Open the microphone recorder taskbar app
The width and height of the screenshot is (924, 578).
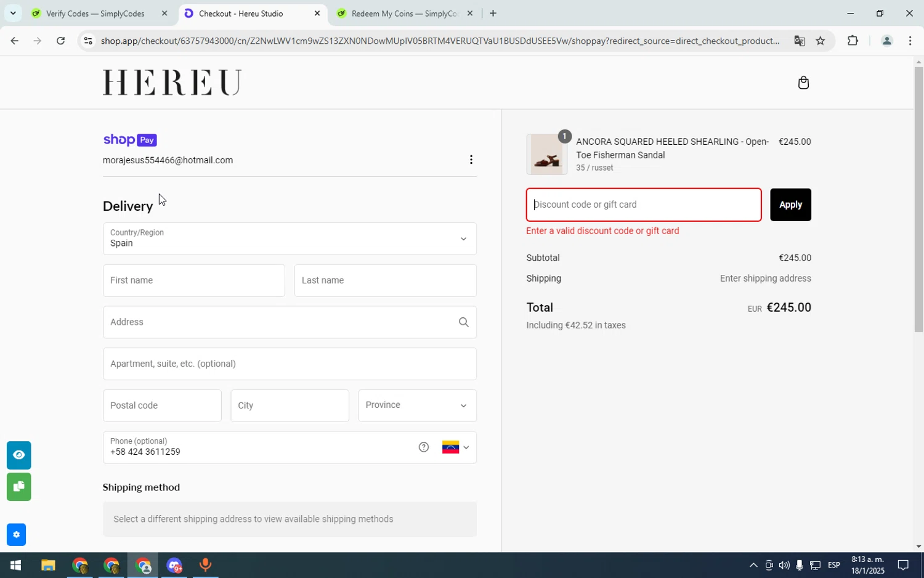(205, 565)
